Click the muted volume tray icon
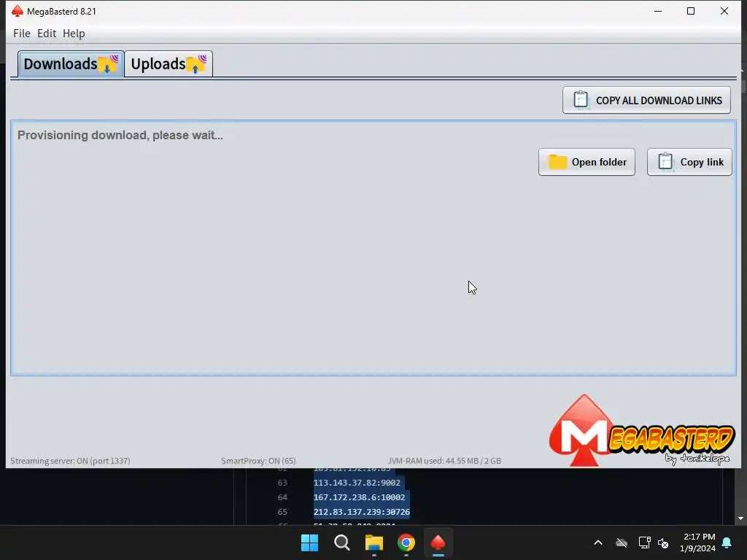This screenshot has width=747, height=560. 663,542
